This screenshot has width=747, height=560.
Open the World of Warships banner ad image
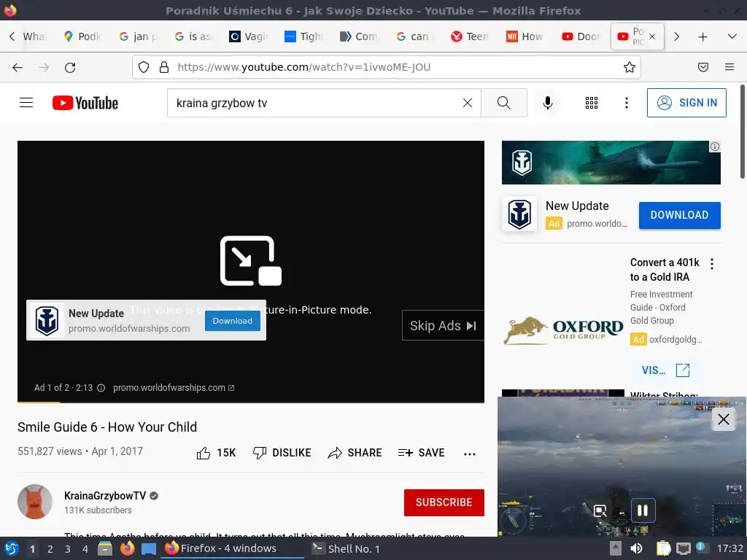coord(611,163)
